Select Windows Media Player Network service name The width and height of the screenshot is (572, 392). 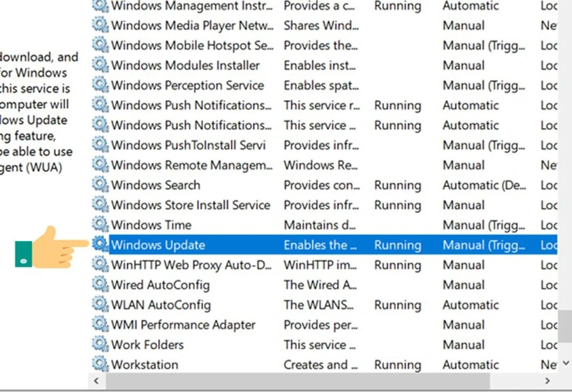pyautogui.click(x=192, y=26)
